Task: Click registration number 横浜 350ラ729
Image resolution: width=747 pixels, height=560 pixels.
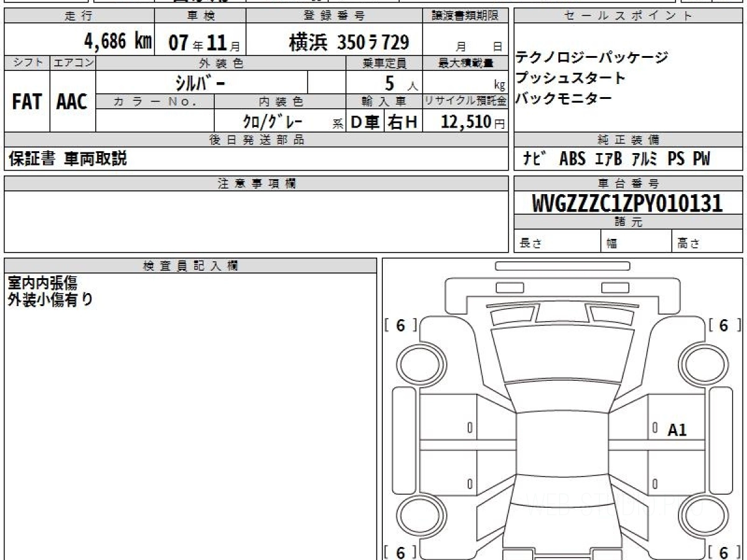Action: (349, 42)
